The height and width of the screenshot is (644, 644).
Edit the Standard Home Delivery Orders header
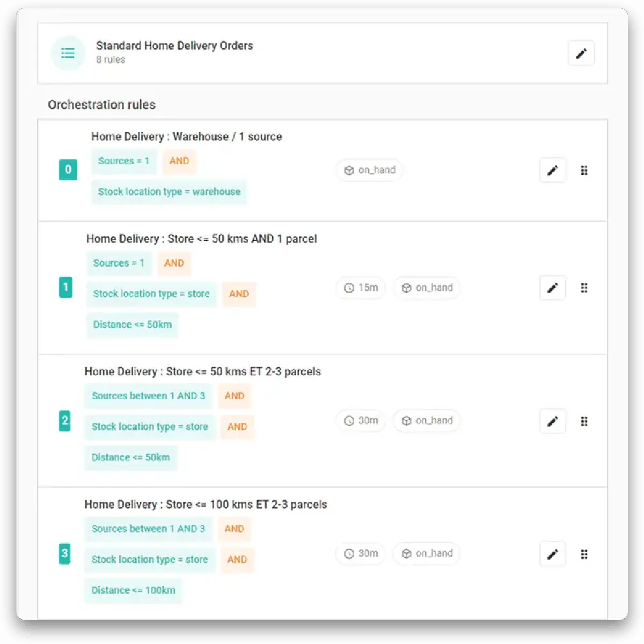tap(581, 53)
